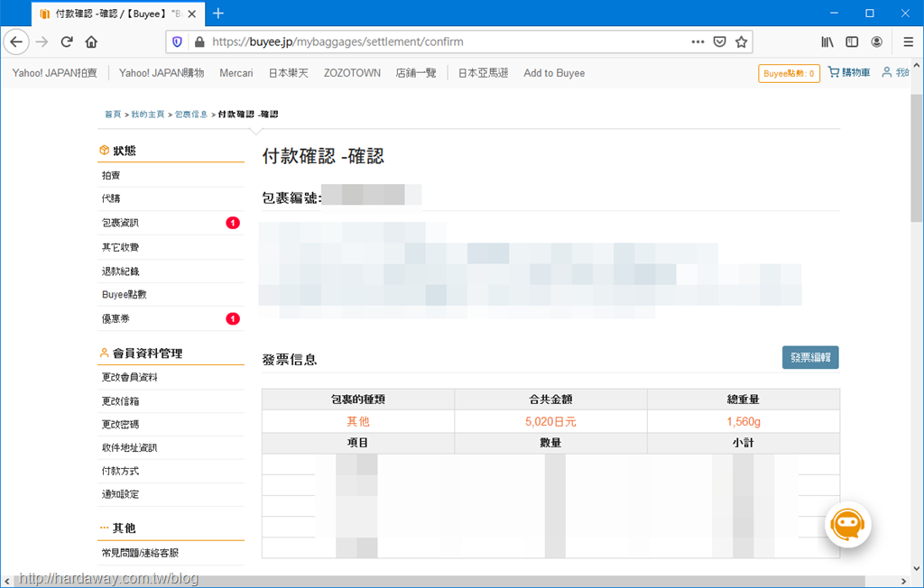Go back with the browser back arrow
Screen dimensions: 924x588
pyautogui.click(x=16, y=41)
